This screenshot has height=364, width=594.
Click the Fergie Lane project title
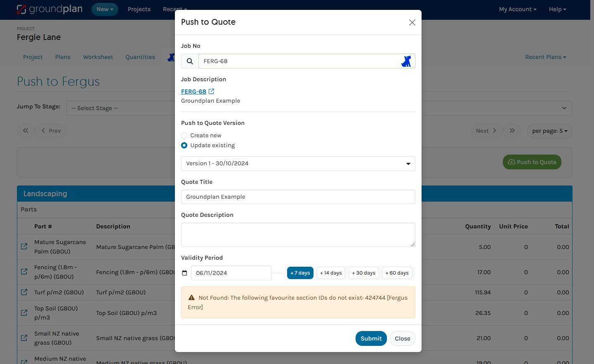39,37
